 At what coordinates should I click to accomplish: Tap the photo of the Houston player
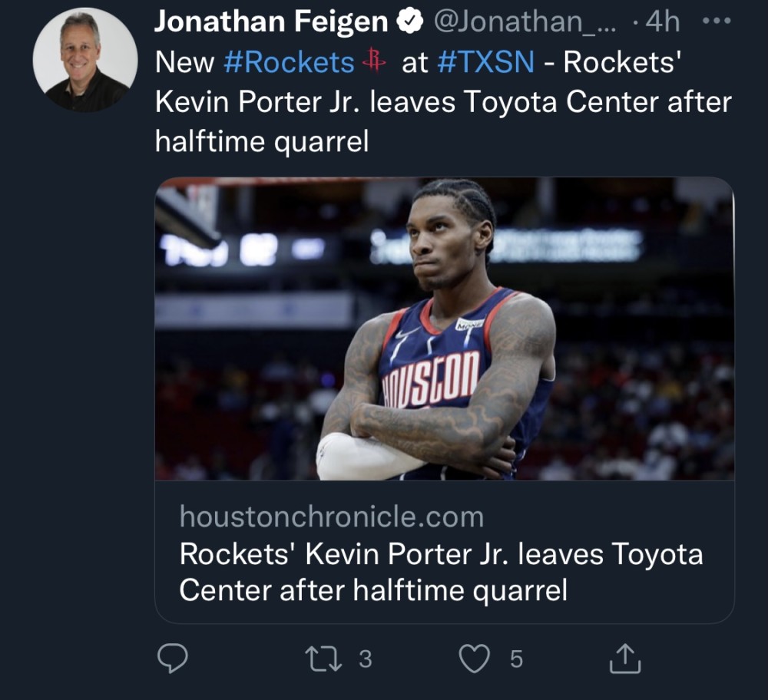coord(444,329)
